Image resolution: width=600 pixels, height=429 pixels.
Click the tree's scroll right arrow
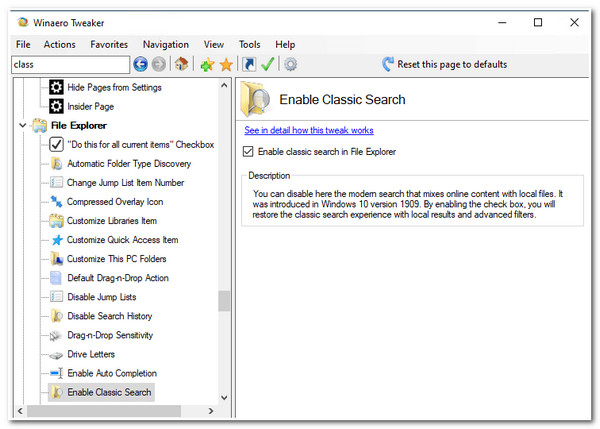tap(211, 411)
